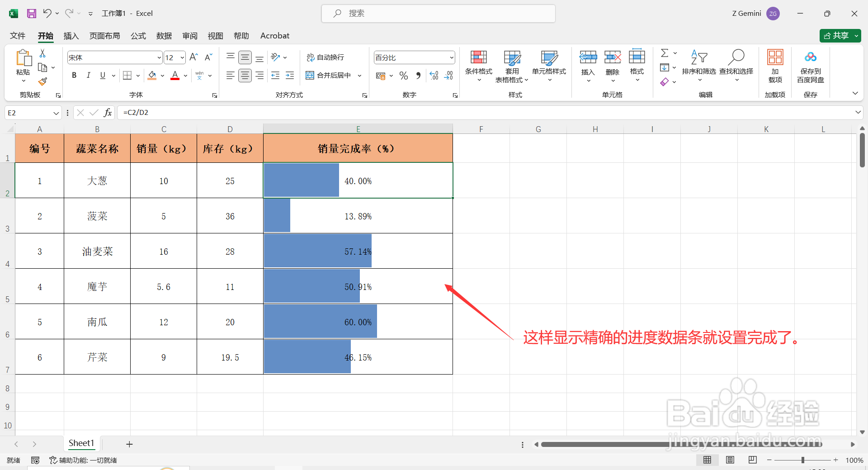
Task: Click the Save icon in title bar
Action: tap(31, 14)
